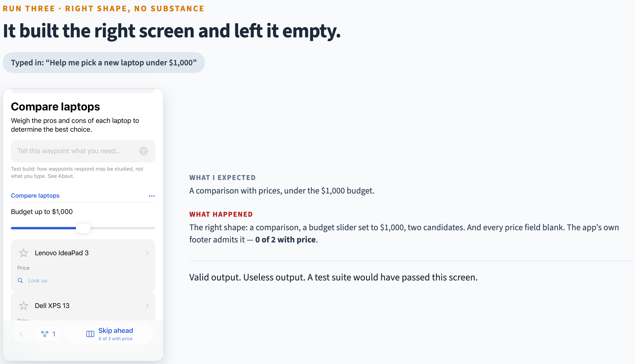Click the 0 of 2 with price text
This screenshot has width=635, height=364.
115,339
